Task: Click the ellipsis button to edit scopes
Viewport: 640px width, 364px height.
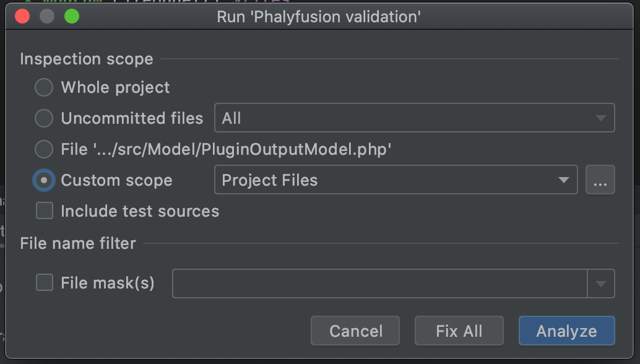Action: tap(600, 180)
